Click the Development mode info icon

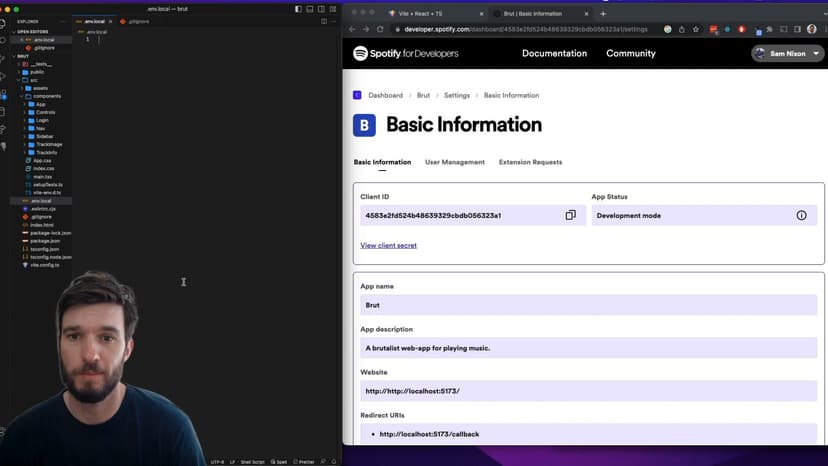801,215
